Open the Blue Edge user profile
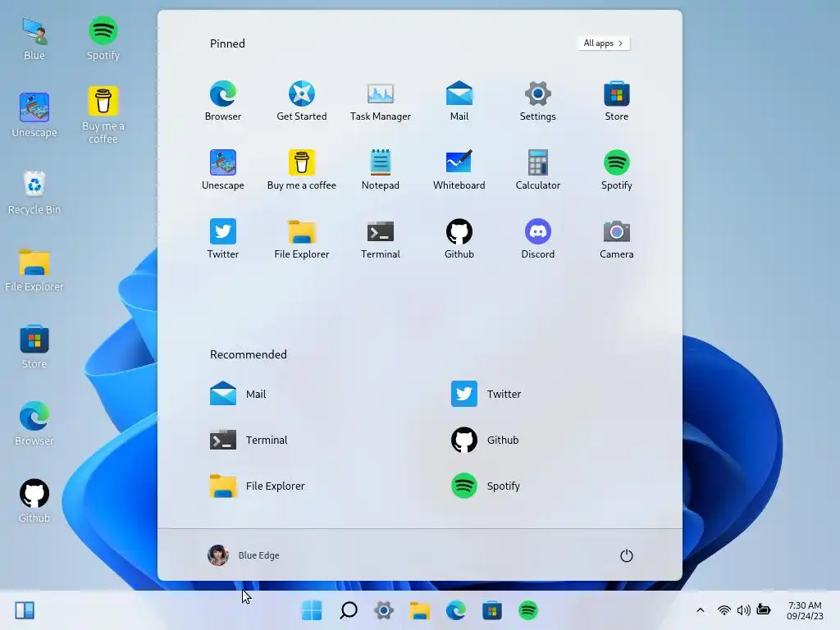Viewport: 840px width, 630px height. [244, 555]
